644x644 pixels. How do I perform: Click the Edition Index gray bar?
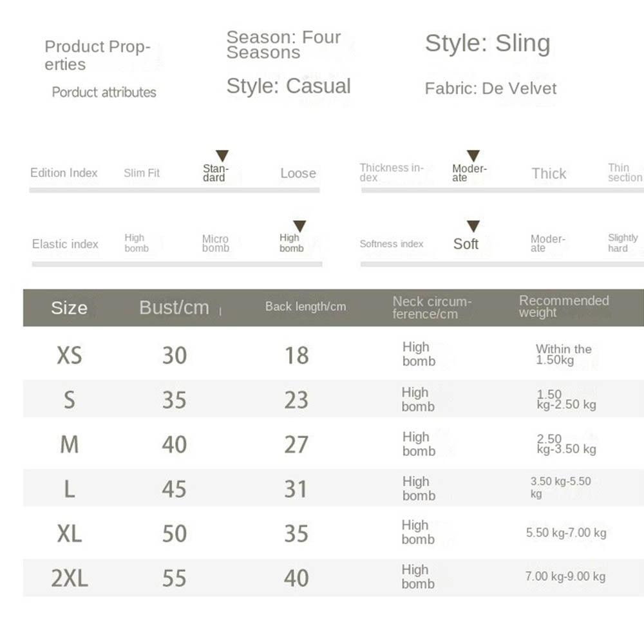click(x=174, y=190)
